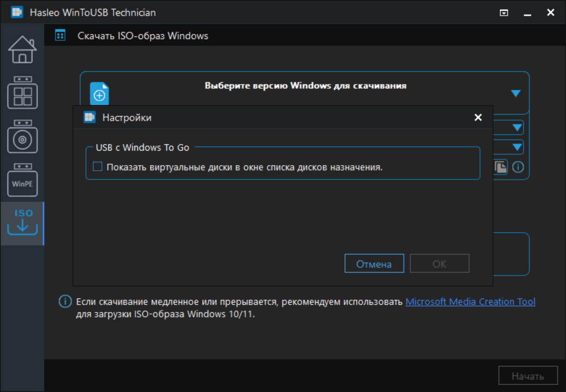Open the WinPE USB creator icon
The width and height of the screenshot is (566, 392).
click(22, 180)
